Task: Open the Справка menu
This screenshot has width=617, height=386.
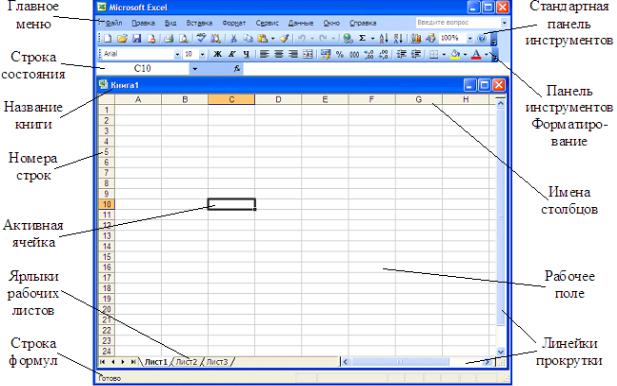Action: 363,23
